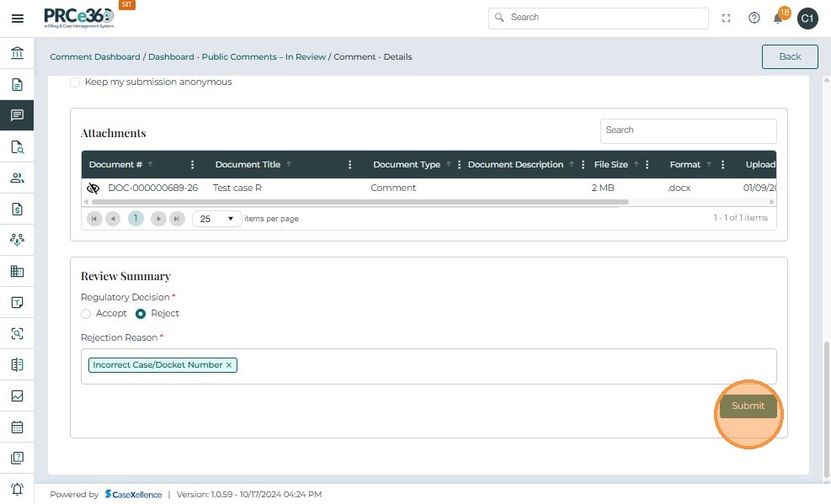831x504 pixels.
Task: Select the Reject radio option
Action: coord(141,314)
